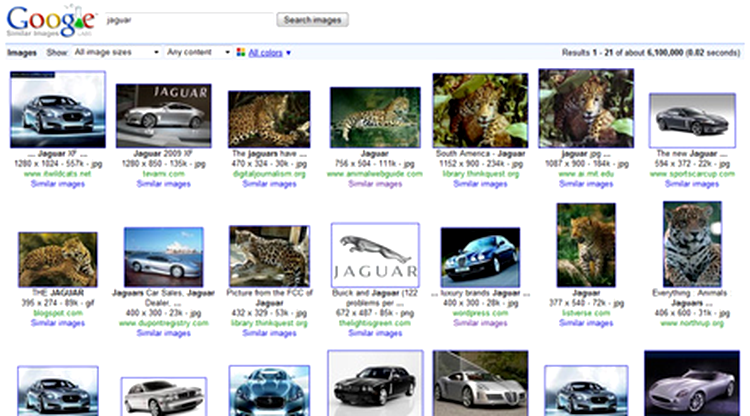Open the Jaguar XF thumbnail from itwildcats.net

click(x=58, y=109)
